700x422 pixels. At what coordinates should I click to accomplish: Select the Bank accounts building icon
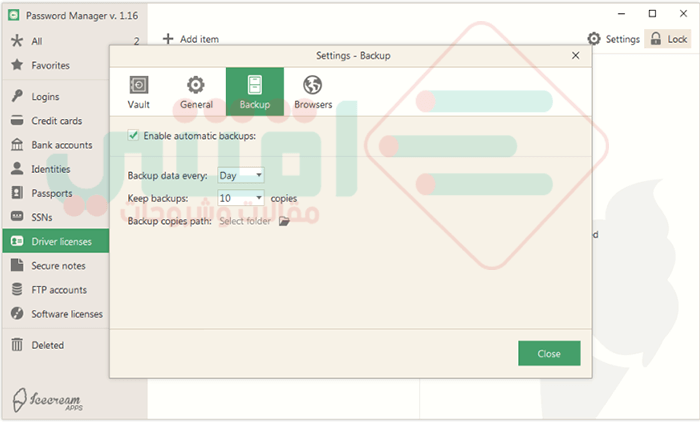point(17,145)
